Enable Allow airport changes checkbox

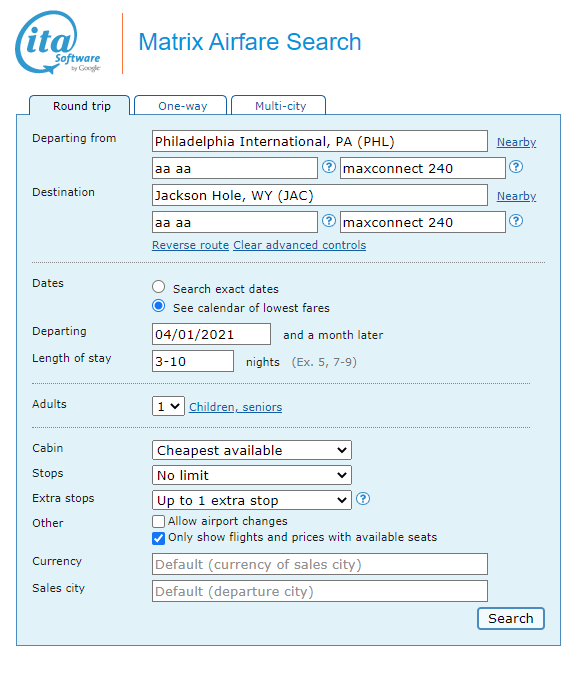point(158,521)
